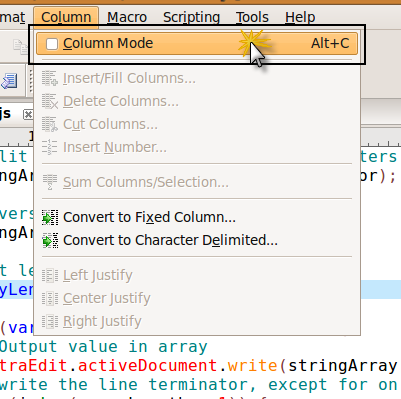Screen dimensions: 401x399
Task: Select Right Justify menu entry
Action: click(x=197, y=322)
